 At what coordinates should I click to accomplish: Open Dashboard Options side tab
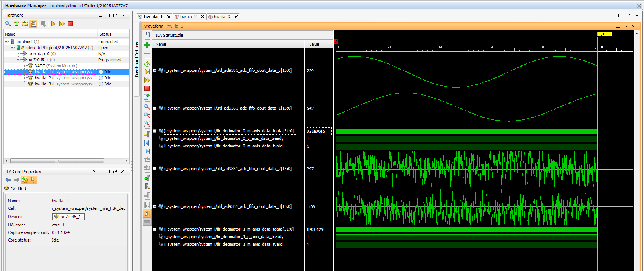point(137,60)
